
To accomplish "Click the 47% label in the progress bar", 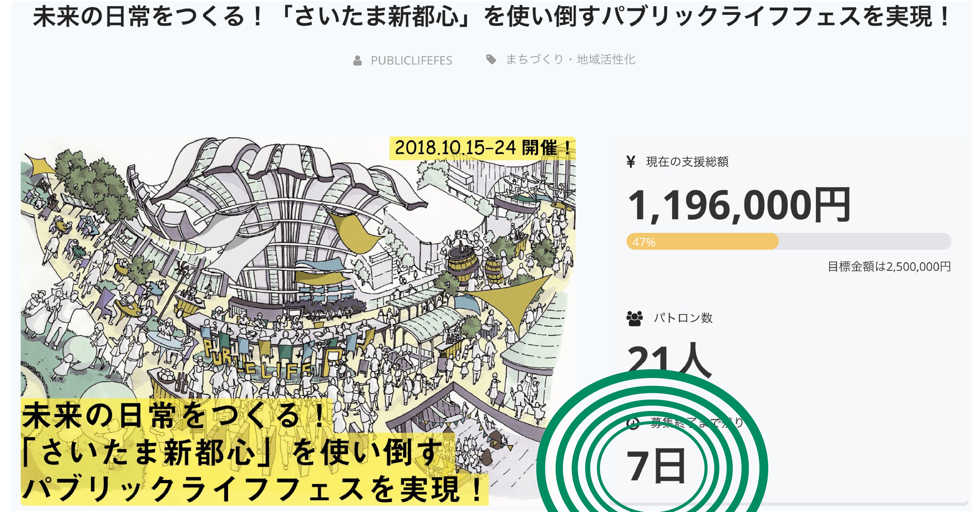I will tap(644, 242).
